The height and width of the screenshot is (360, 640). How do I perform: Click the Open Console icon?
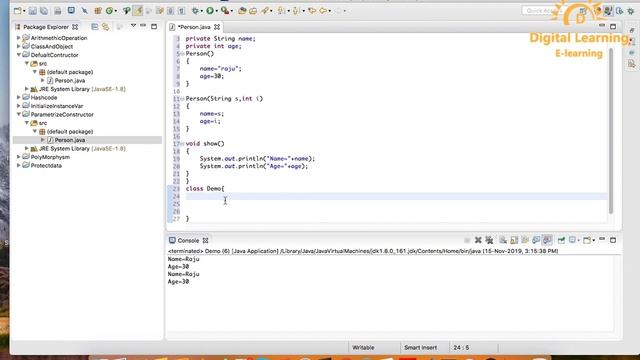[587, 240]
